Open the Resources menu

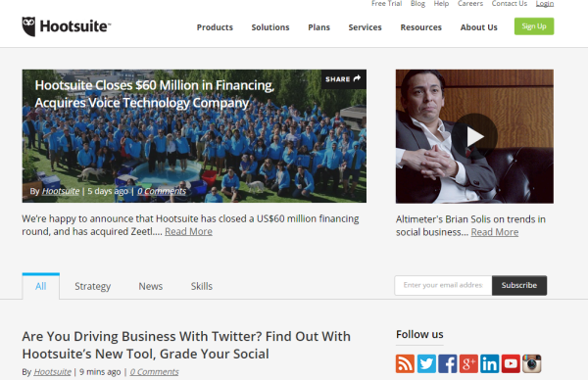coord(421,27)
